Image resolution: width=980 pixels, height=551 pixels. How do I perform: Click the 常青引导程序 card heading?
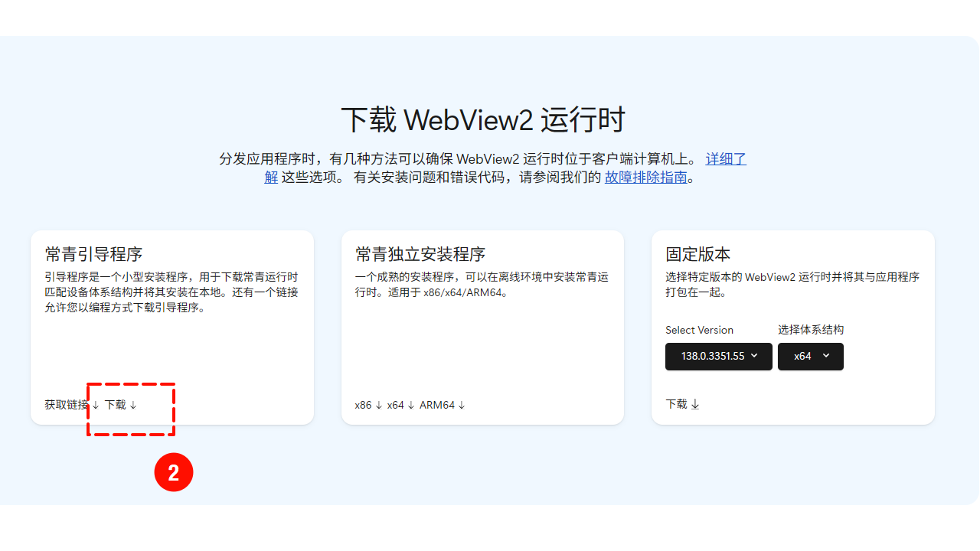93,254
